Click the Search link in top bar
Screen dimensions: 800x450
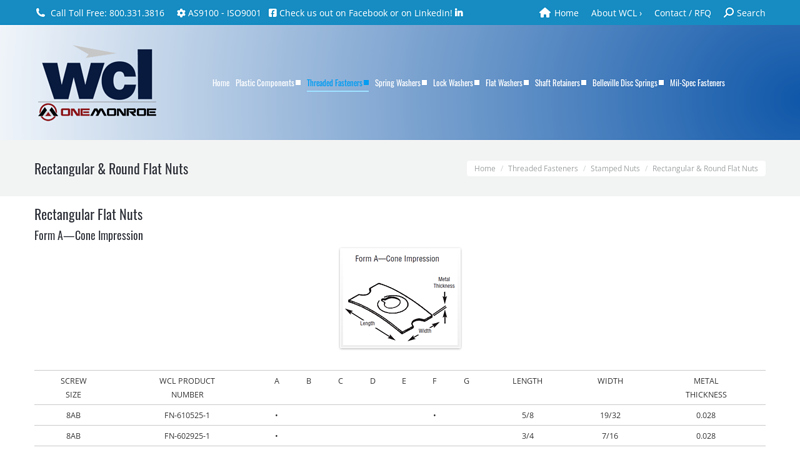[x=751, y=13]
